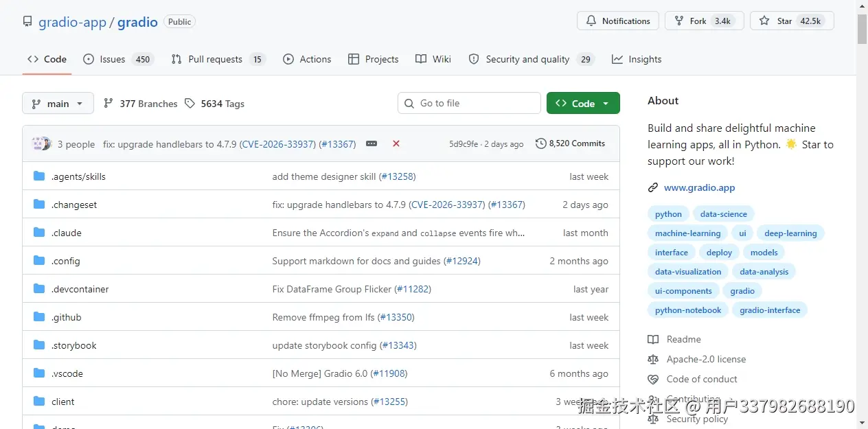
Task: Select the gradio-interface topic tag
Action: (x=770, y=310)
